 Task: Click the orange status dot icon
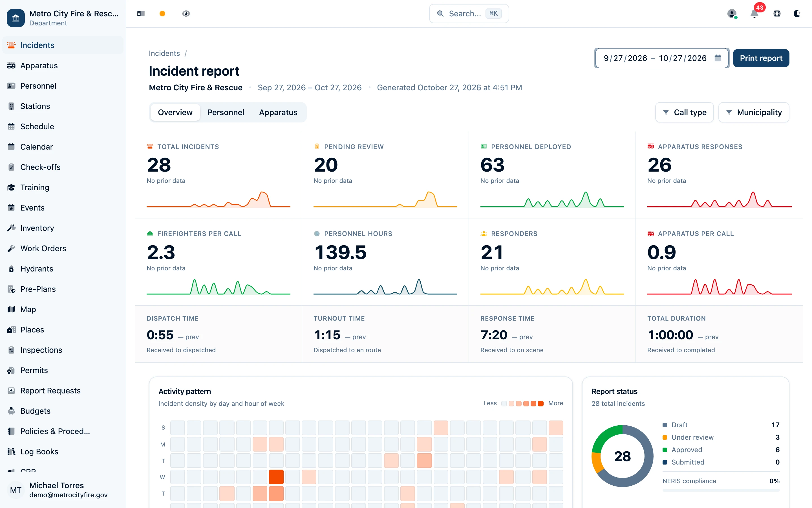tap(162, 14)
